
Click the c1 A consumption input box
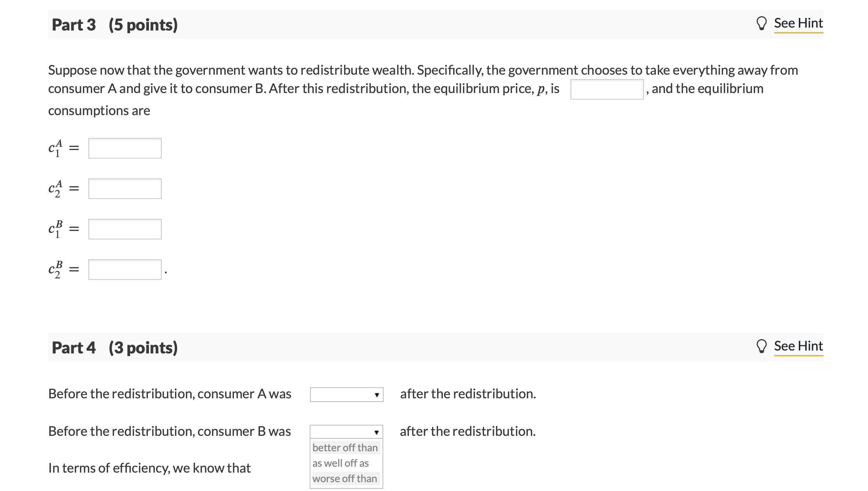(124, 148)
